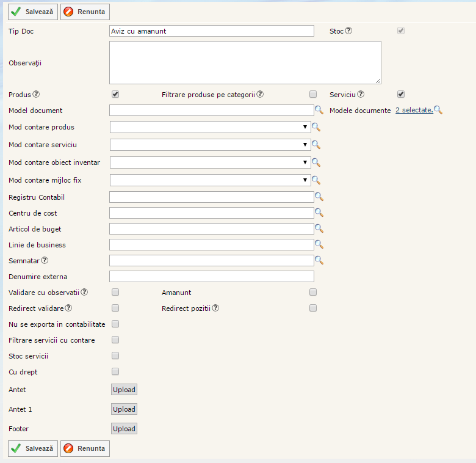476x463 pixels.
Task: Click inside the Observații text area
Action: [245, 62]
